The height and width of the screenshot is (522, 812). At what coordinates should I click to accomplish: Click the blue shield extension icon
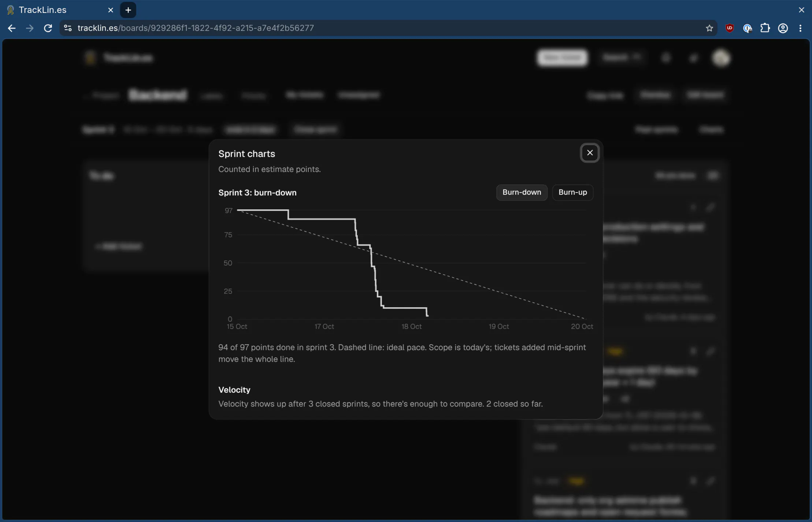coord(747,28)
